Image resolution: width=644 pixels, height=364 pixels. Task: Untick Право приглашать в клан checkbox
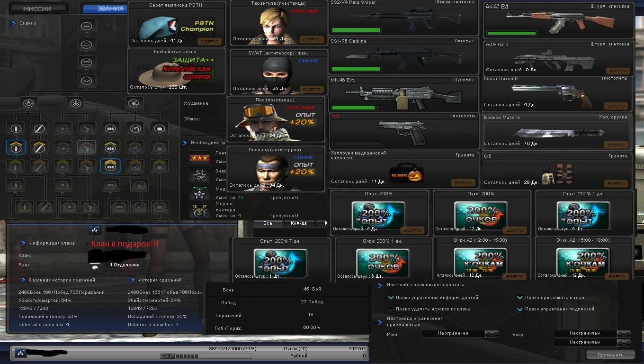click(x=520, y=298)
